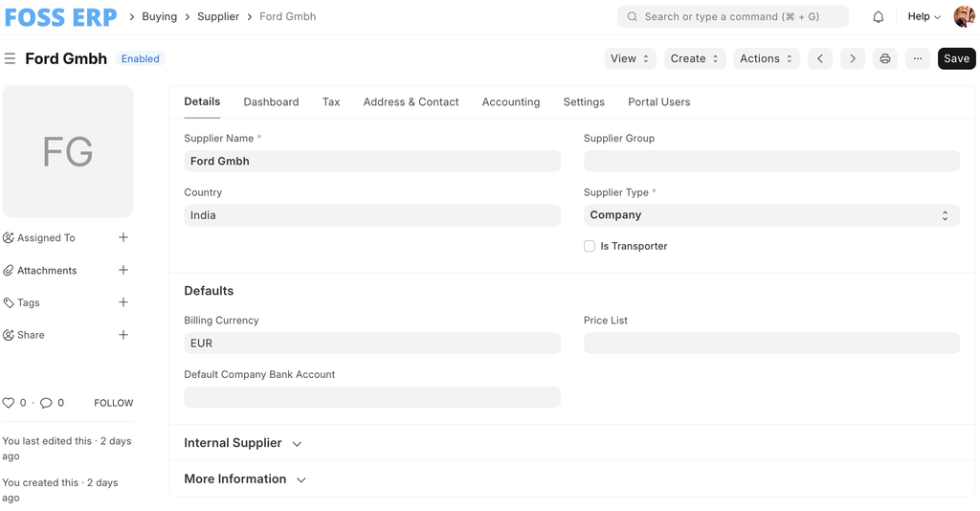980x511 pixels.
Task: Open the three-dots more options menu
Action: pyautogui.click(x=918, y=58)
